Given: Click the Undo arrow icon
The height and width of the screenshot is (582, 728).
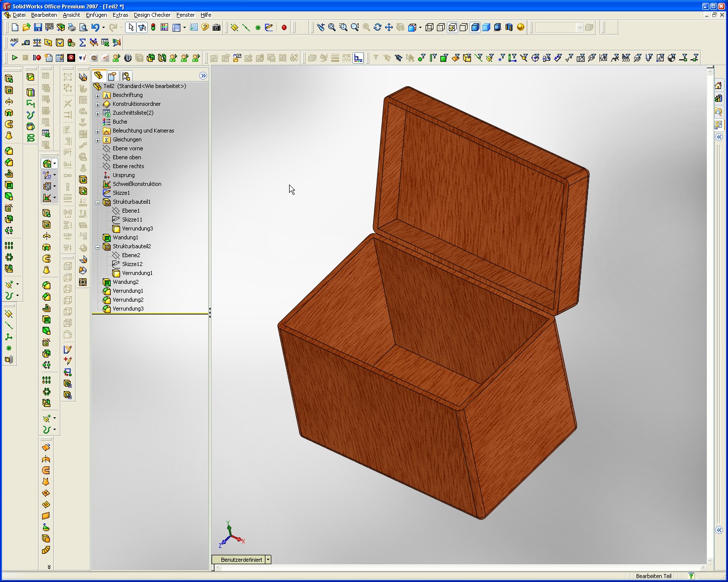Looking at the screenshot, I should coord(95,28).
